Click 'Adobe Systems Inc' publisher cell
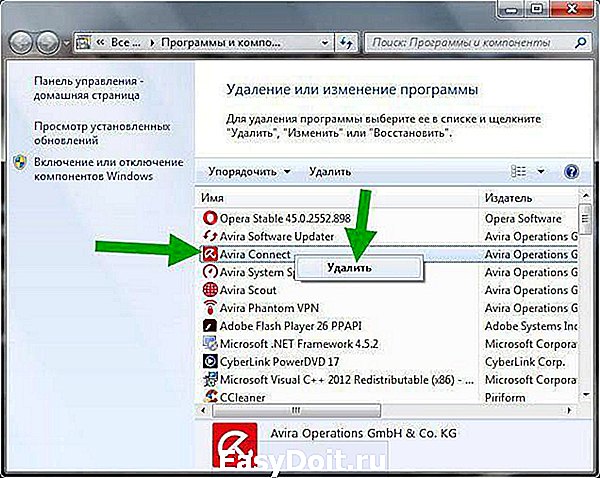The image size is (600, 478). 531,326
